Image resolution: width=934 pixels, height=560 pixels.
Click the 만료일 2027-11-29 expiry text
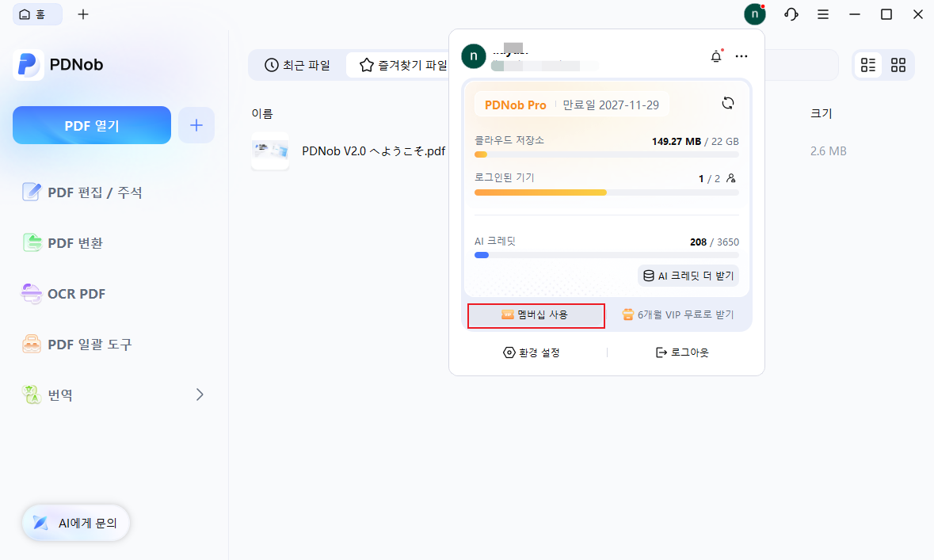coord(611,105)
